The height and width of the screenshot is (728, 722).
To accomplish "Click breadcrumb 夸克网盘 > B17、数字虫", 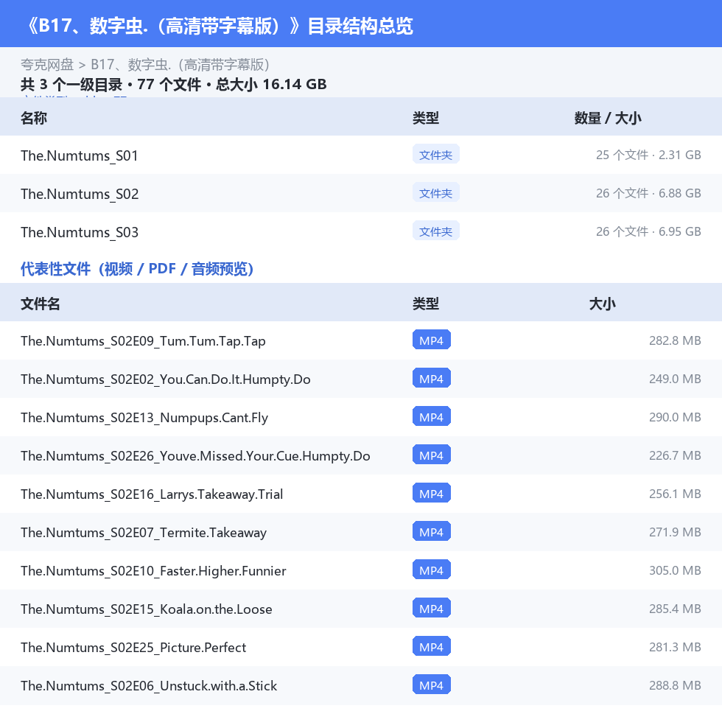I will 145,65.
